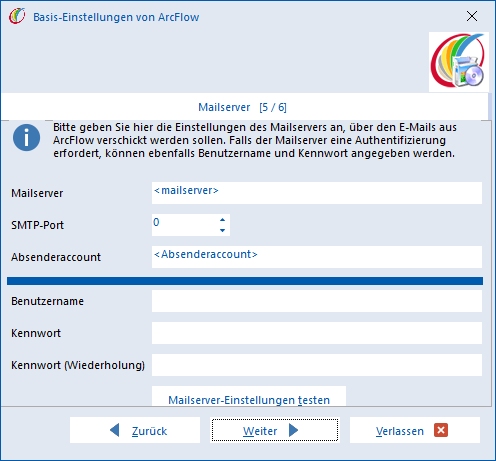Exit the wizard using Verlassen
Image resolution: width=496 pixels, height=461 pixels.
[415, 430]
